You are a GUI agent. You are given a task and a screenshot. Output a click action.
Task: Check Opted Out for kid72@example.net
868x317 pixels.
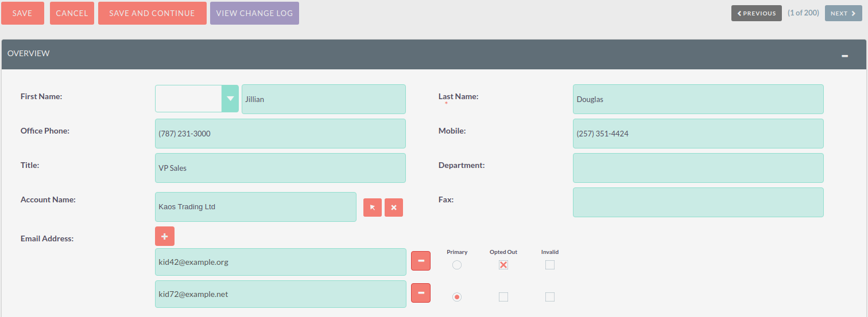coord(503,297)
